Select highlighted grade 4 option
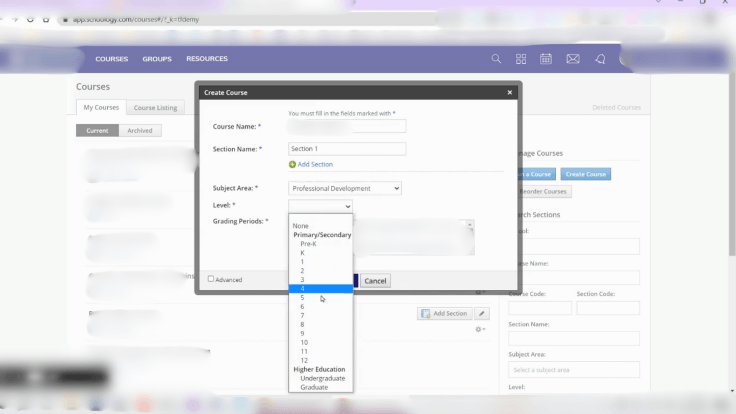Screen dimensions: 736x414 tap(321, 289)
